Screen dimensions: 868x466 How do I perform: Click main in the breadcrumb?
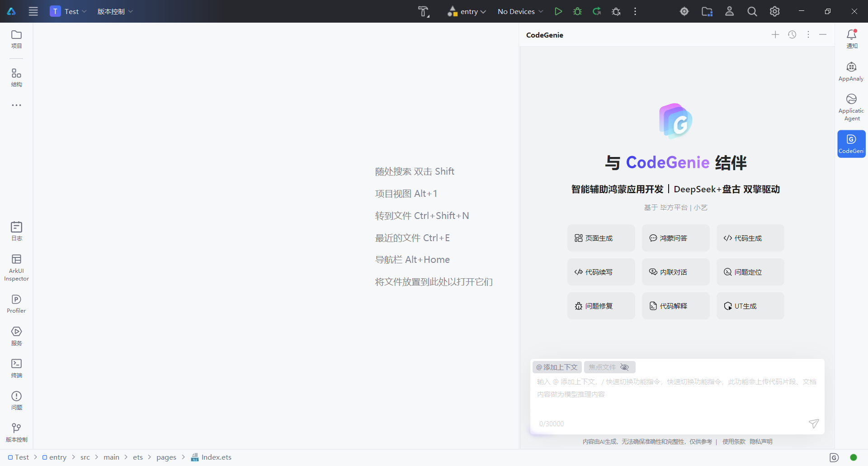(111, 457)
